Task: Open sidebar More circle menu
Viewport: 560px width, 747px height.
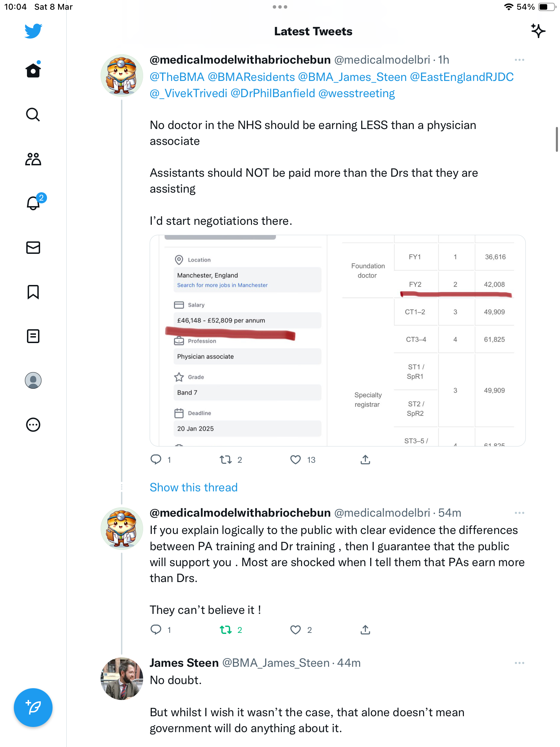Action: pyautogui.click(x=33, y=425)
